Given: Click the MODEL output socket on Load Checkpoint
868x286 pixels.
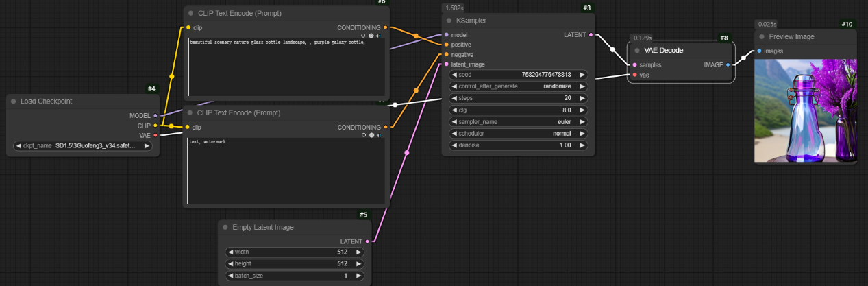Looking at the screenshot, I should click(156, 116).
